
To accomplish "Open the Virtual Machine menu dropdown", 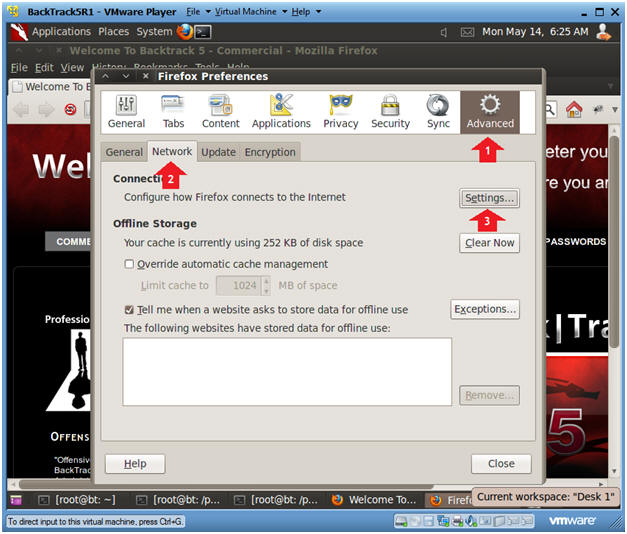I will 251,12.
